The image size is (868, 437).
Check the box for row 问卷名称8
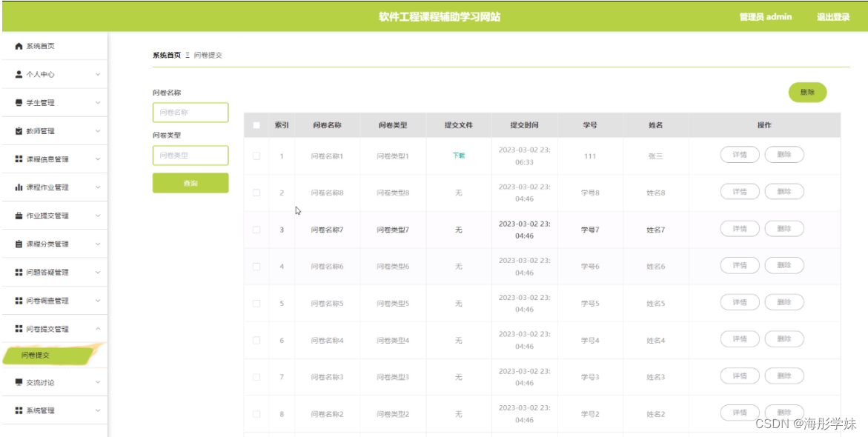tap(256, 193)
